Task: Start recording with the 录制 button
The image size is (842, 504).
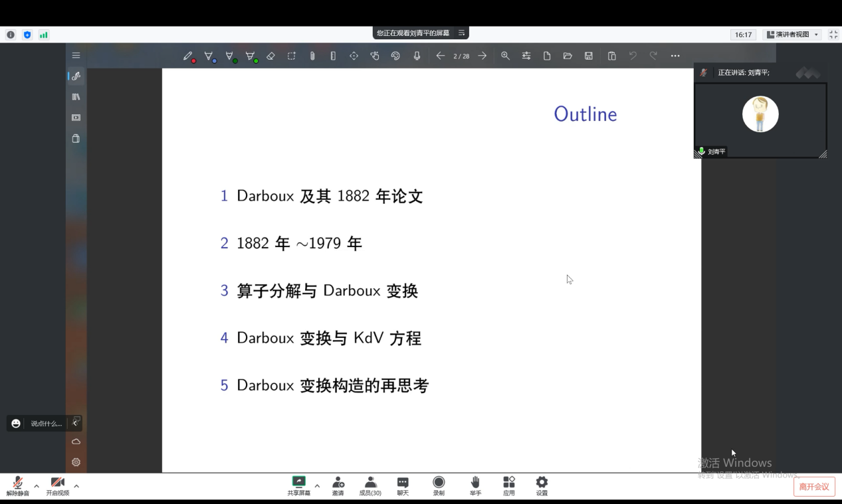Action: point(439,485)
